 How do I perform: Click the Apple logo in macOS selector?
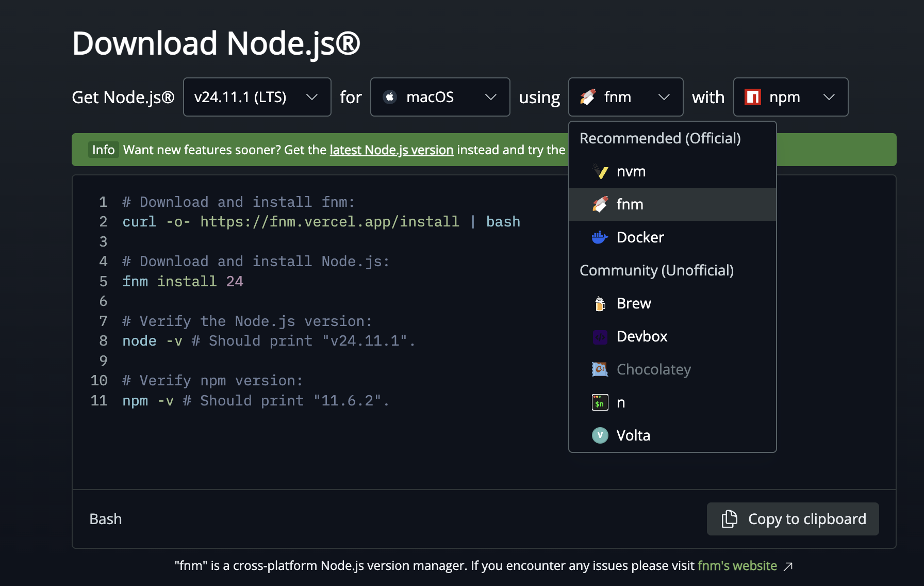(x=390, y=97)
